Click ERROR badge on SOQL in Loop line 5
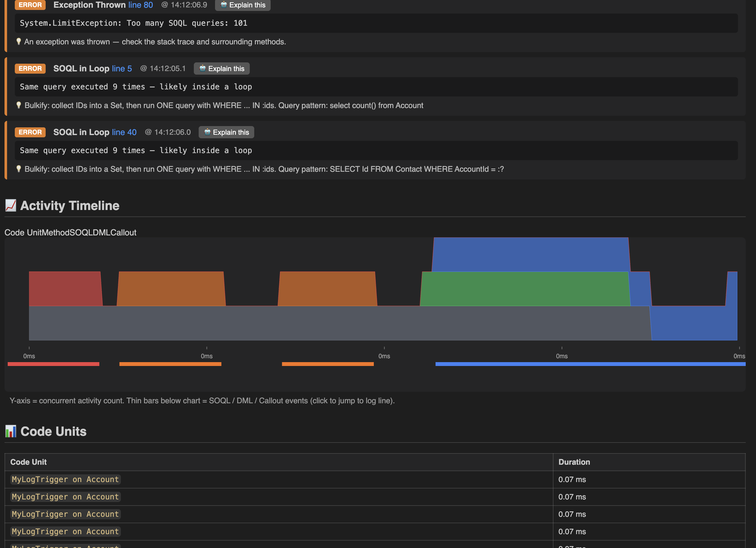Image resolution: width=756 pixels, height=548 pixels. [30, 68]
